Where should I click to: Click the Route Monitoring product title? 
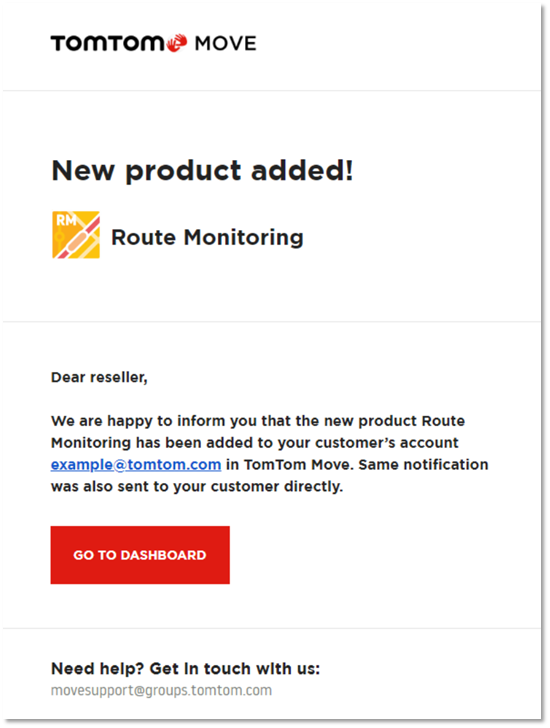[x=207, y=237]
